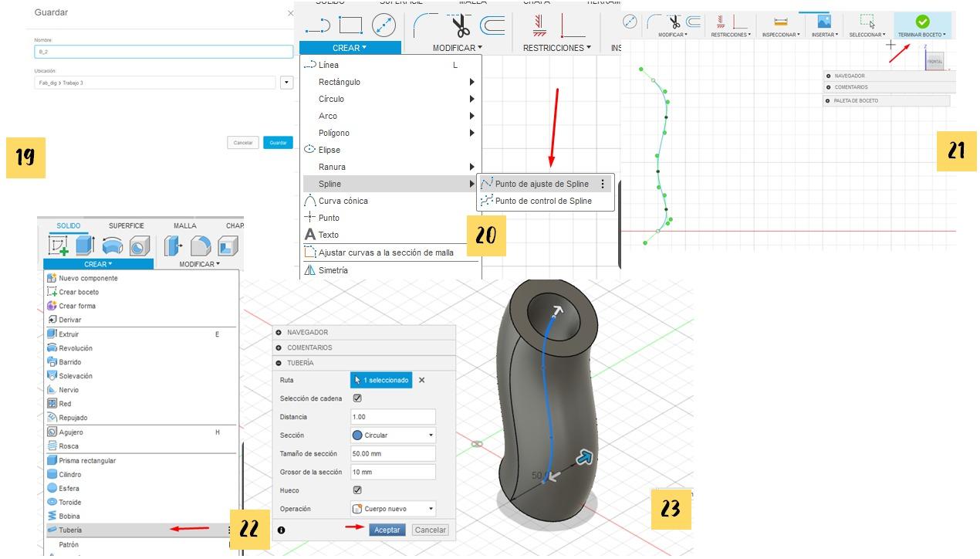
Task: Click the Line tool icon in sketch toolbar
Action: click(x=317, y=26)
